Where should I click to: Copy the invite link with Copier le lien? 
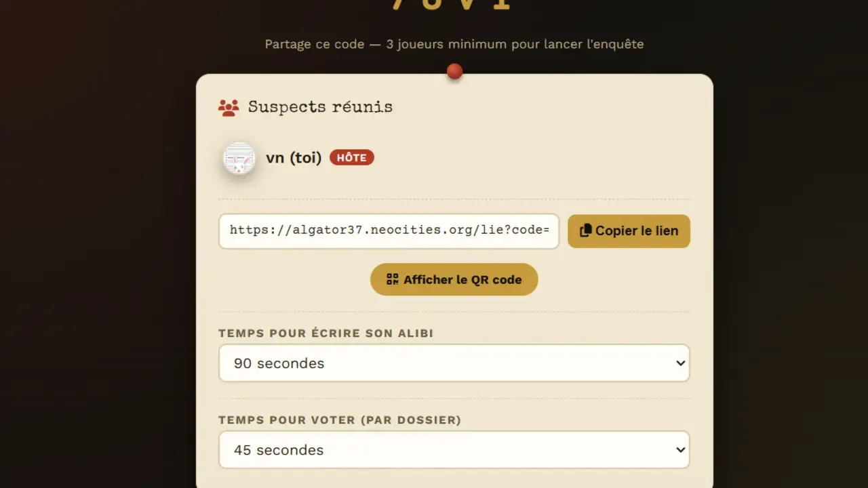pos(629,231)
